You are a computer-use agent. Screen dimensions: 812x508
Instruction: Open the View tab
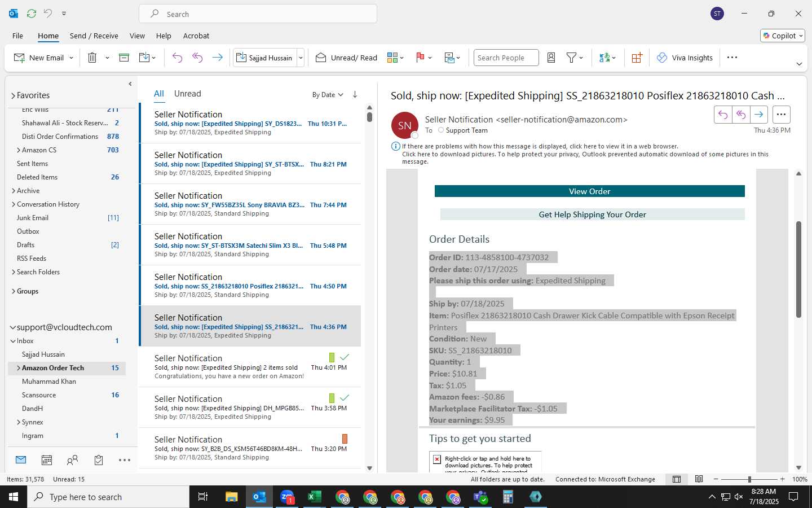(x=137, y=36)
